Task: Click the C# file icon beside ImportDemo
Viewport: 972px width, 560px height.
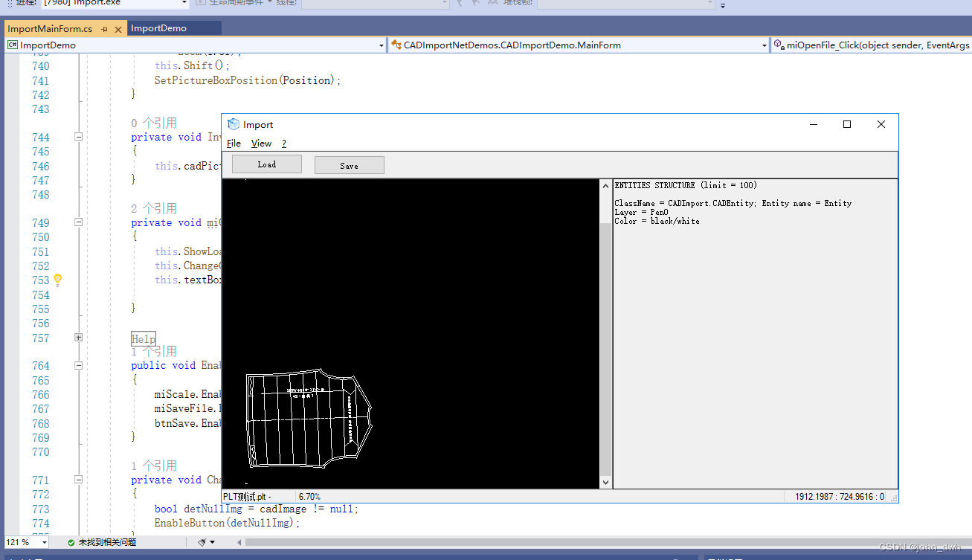Action: (x=11, y=45)
